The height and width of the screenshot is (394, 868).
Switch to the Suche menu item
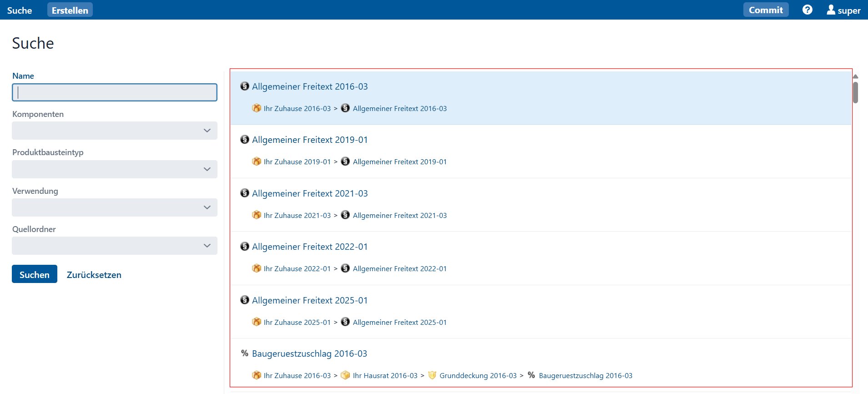tap(20, 10)
